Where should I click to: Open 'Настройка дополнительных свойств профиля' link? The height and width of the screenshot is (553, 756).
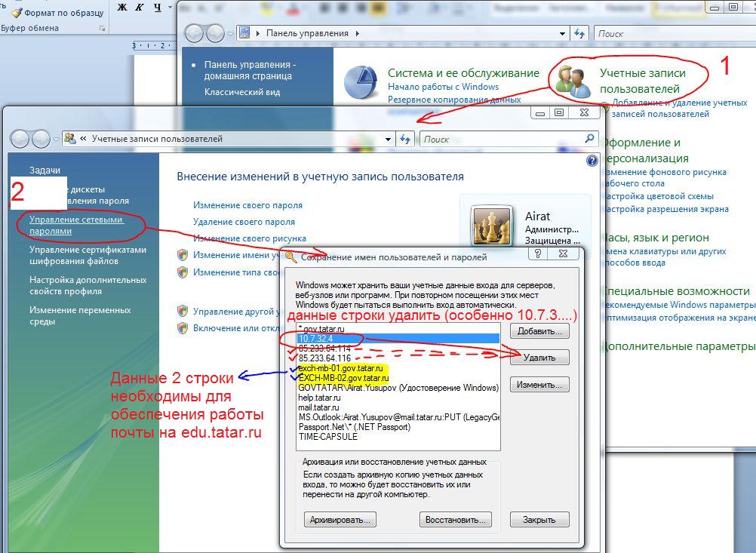click(88, 285)
